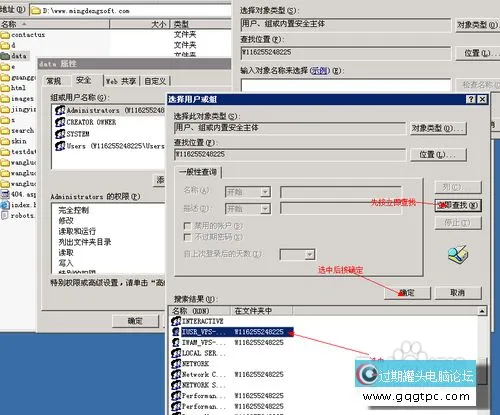Image resolution: width=500 pixels, height=415 pixels.
Task: Select 列出文件夹目录 permission row
Action: 85,242
